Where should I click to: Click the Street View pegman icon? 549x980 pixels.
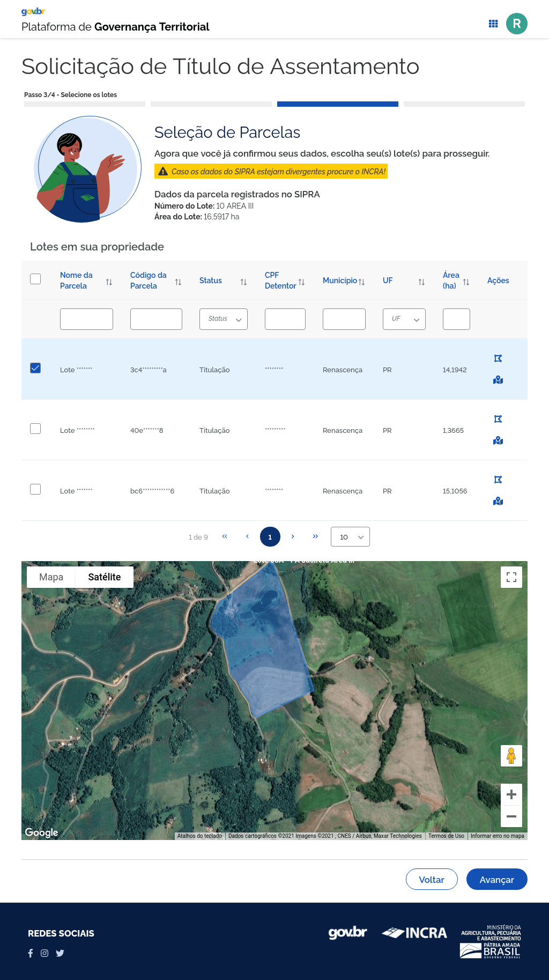511,756
